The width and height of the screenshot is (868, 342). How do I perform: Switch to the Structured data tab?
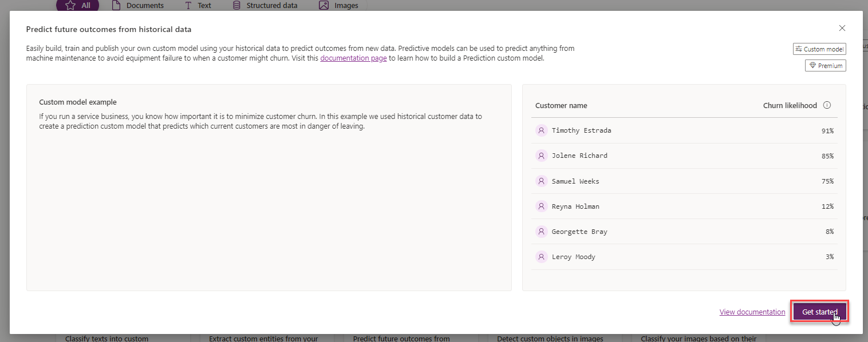pos(265,6)
